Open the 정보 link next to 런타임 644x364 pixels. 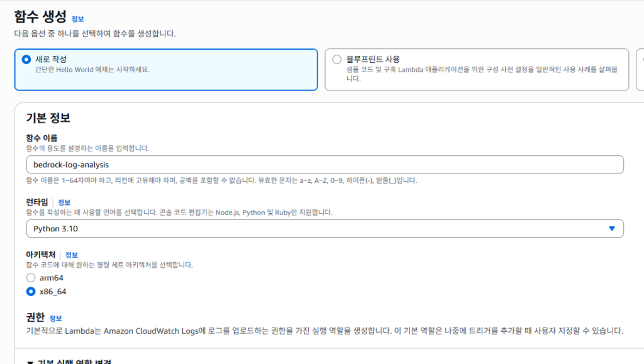pyautogui.click(x=64, y=202)
